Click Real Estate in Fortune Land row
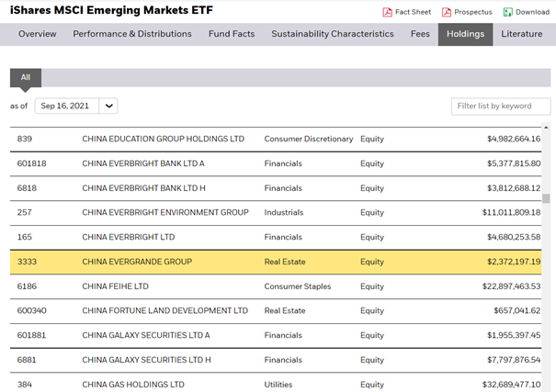The image size is (556, 392). pyautogui.click(x=285, y=310)
